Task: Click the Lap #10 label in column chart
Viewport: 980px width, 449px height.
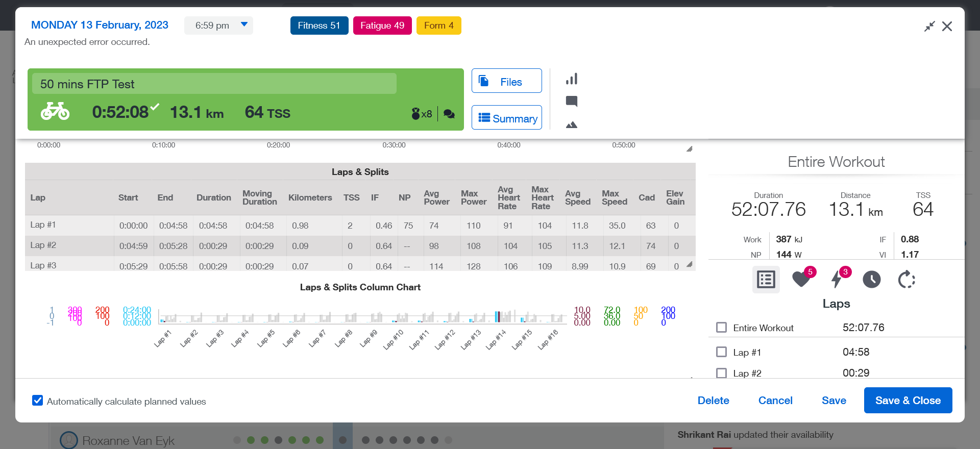Action: (x=393, y=339)
